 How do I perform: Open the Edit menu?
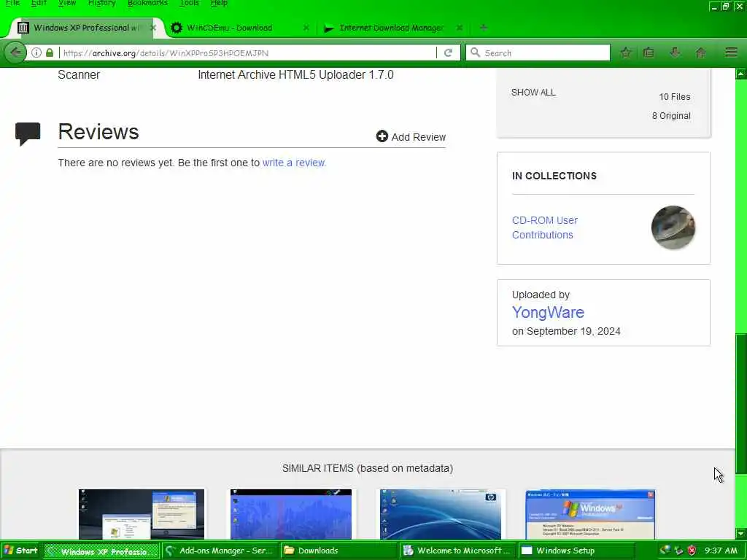tap(39, 4)
